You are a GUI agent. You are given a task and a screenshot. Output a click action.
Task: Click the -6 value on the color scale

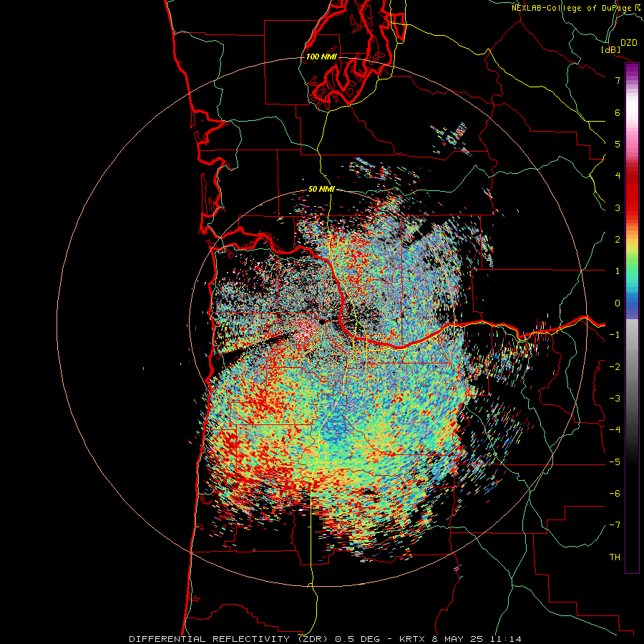pyautogui.click(x=615, y=494)
